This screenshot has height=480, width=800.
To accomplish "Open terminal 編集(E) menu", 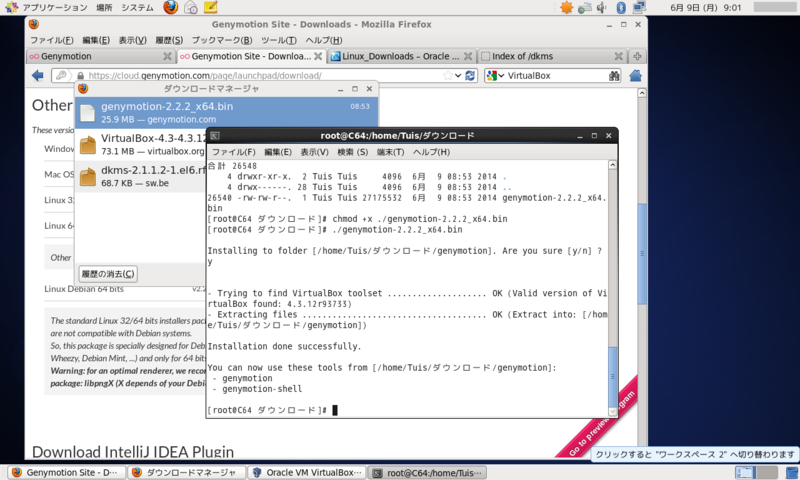I will pos(278,152).
